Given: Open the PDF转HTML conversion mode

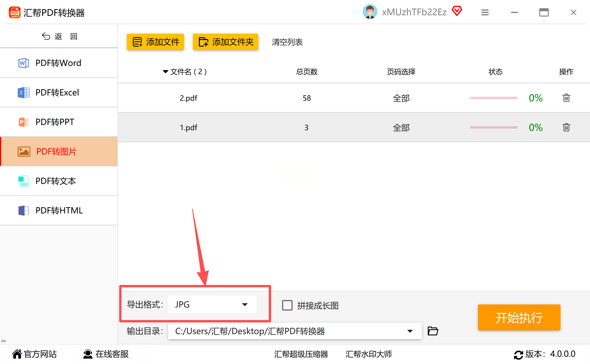Looking at the screenshot, I should click(x=58, y=210).
